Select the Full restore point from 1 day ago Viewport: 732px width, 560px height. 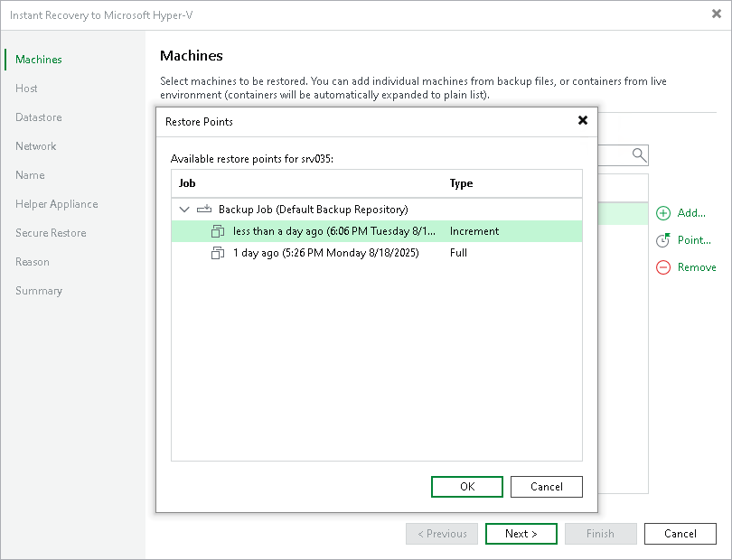[316, 253]
